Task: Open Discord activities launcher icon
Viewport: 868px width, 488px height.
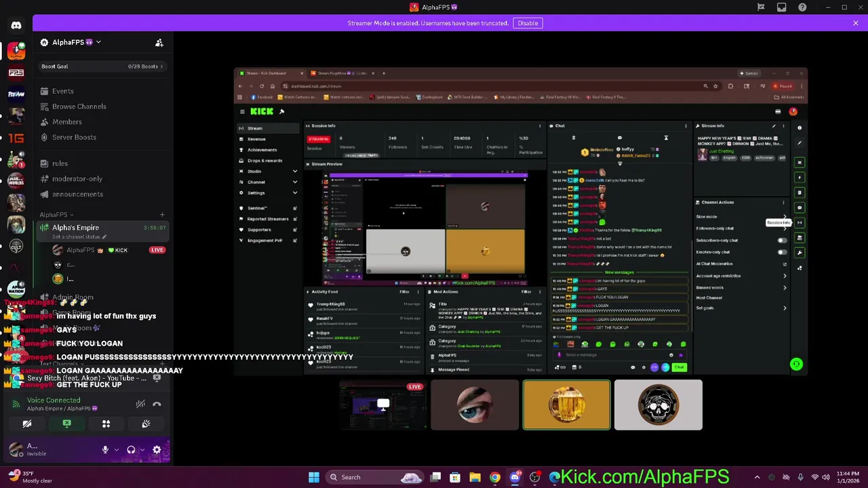Action: (106, 424)
